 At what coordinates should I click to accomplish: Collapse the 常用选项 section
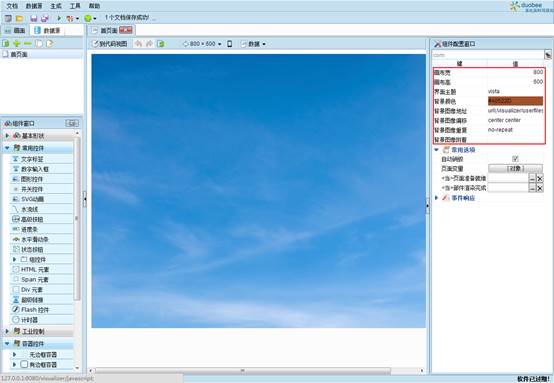pos(436,150)
